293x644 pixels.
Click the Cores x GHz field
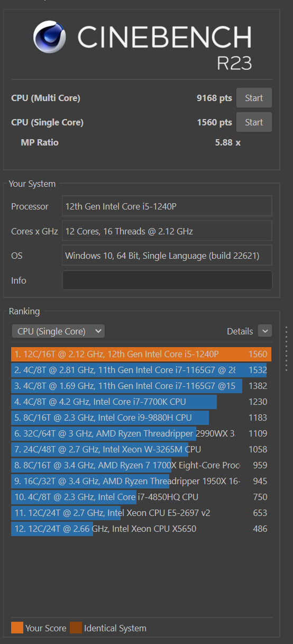[x=167, y=231]
